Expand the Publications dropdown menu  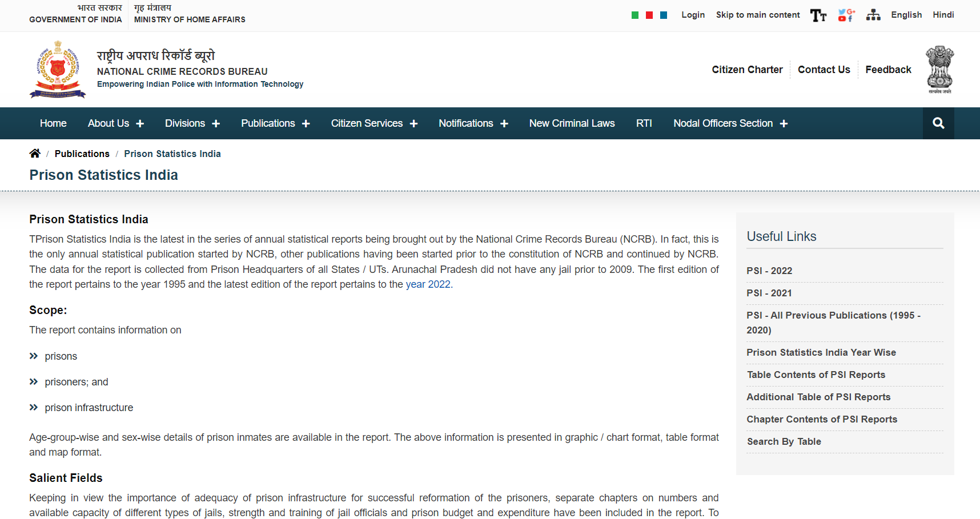275,123
